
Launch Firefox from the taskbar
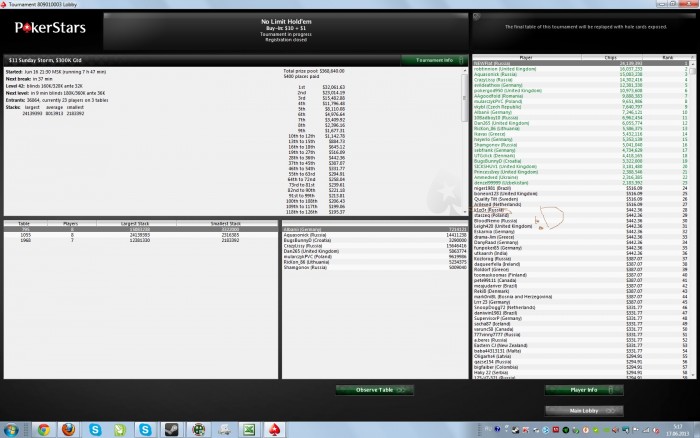tap(68, 430)
